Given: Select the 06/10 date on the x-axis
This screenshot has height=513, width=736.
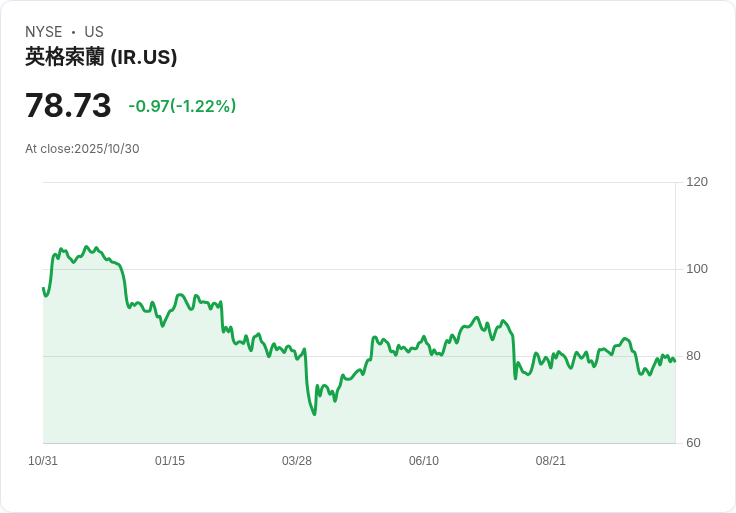Looking at the screenshot, I should (x=424, y=461).
